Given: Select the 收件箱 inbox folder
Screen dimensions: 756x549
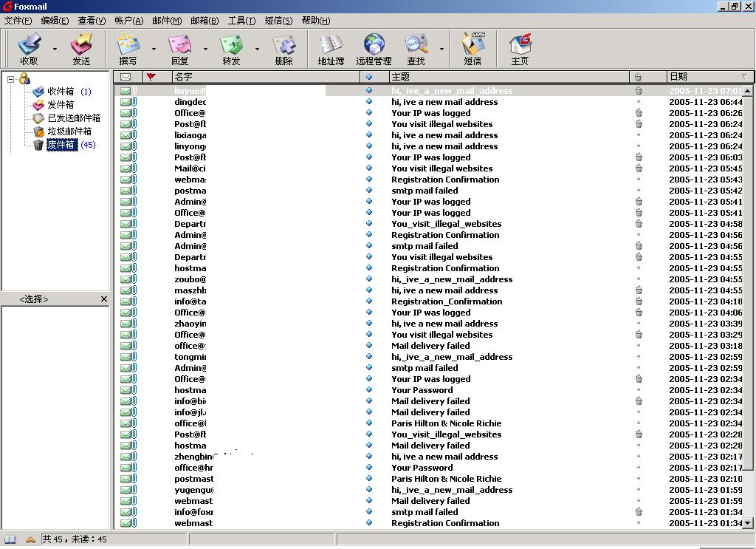Looking at the screenshot, I should click(x=61, y=92).
